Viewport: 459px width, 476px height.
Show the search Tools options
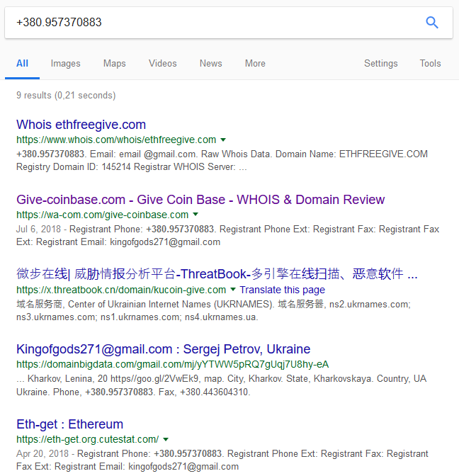(x=430, y=64)
